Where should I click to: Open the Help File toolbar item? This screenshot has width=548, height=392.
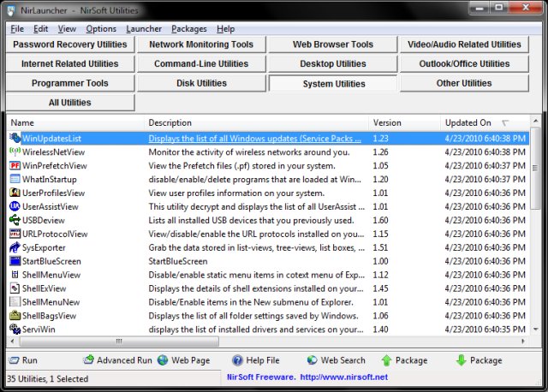[x=256, y=360]
